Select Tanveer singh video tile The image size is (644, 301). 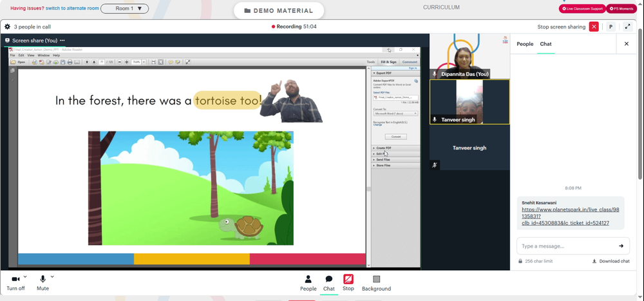point(469,102)
